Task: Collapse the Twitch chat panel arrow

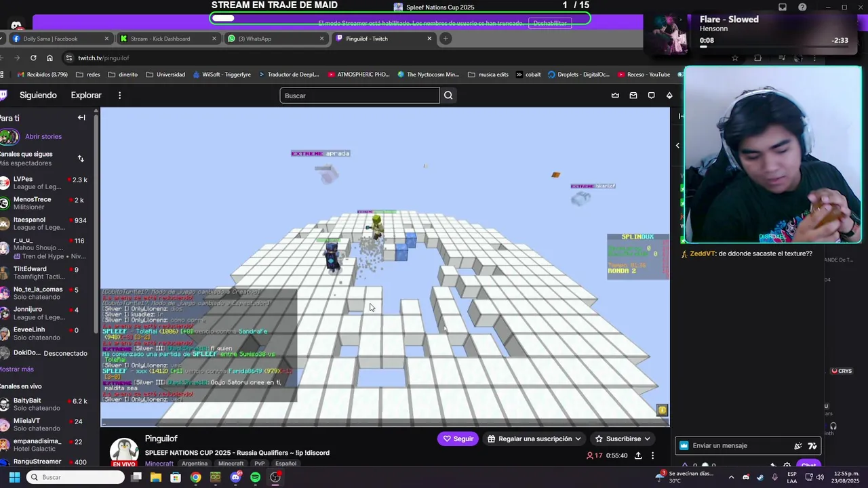Action: 681,116
